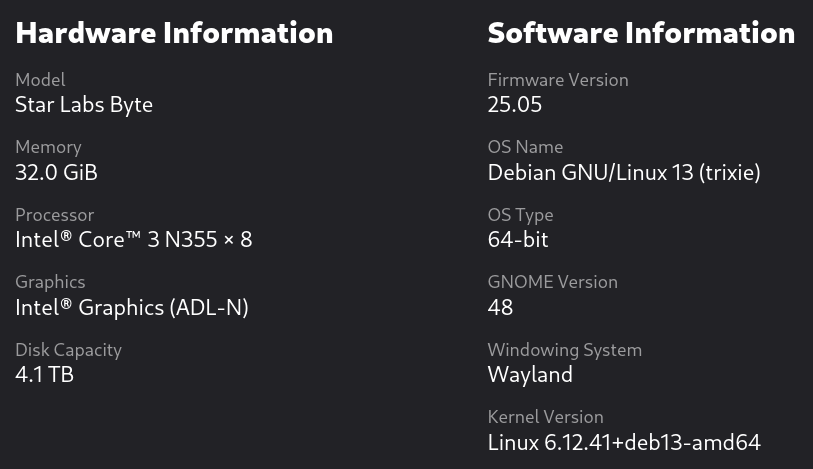
Task: Click the Hardware Information heading
Action: [174, 33]
